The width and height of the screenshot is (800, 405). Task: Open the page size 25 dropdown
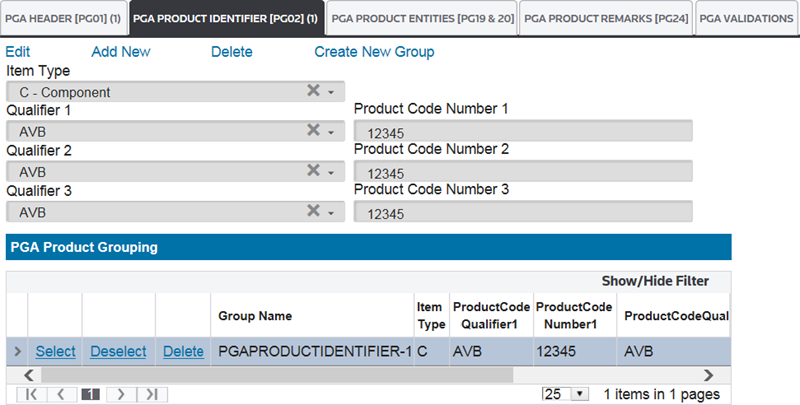click(x=577, y=394)
